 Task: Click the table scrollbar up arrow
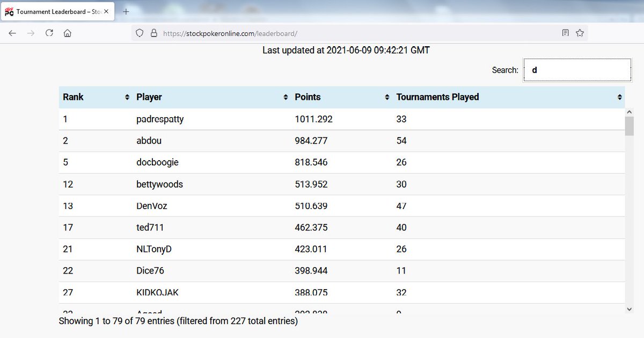click(630, 112)
